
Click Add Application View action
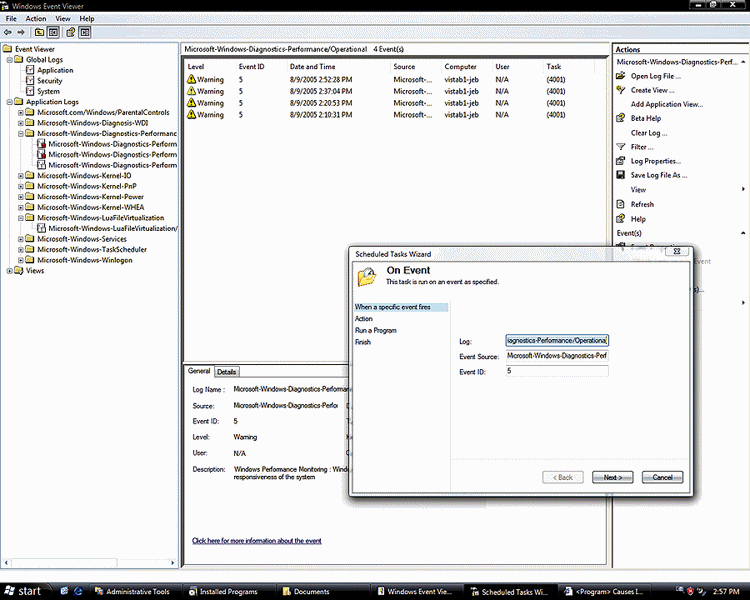[667, 104]
